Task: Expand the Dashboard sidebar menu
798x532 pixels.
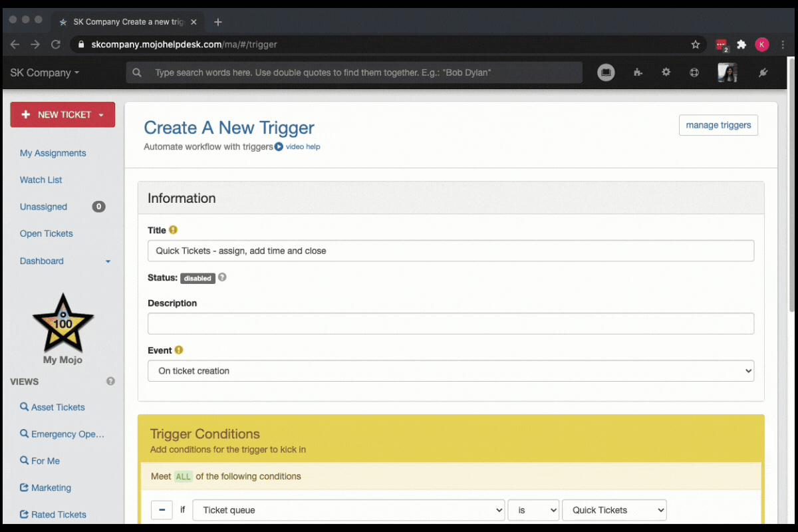Action: pyautogui.click(x=108, y=261)
